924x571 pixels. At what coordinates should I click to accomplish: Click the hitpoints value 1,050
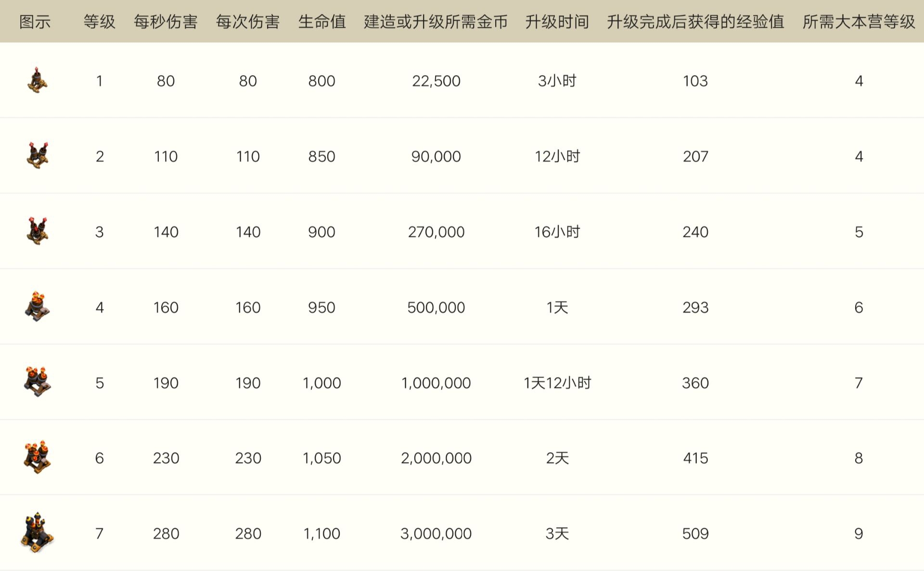tap(321, 458)
